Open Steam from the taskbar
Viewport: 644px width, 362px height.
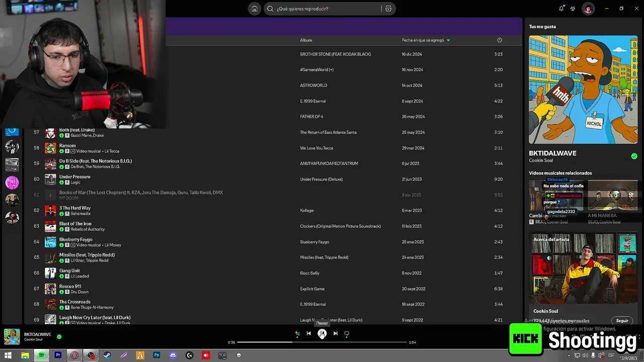coord(107,355)
